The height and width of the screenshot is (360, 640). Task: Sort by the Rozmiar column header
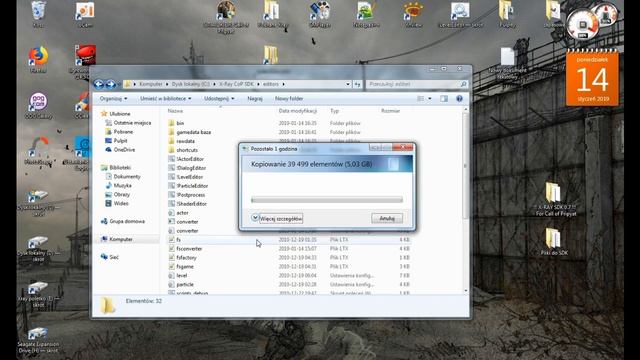tap(391, 111)
